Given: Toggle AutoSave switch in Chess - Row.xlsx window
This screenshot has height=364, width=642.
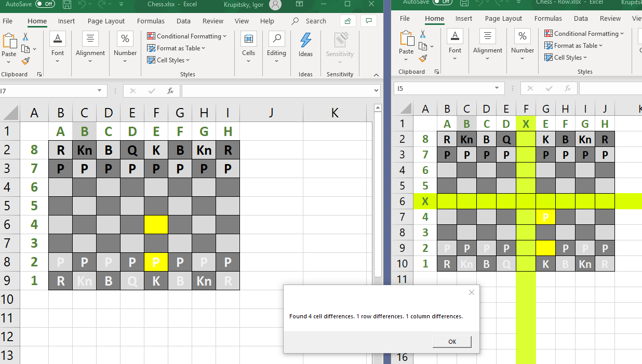Looking at the screenshot, I should coord(443,2).
